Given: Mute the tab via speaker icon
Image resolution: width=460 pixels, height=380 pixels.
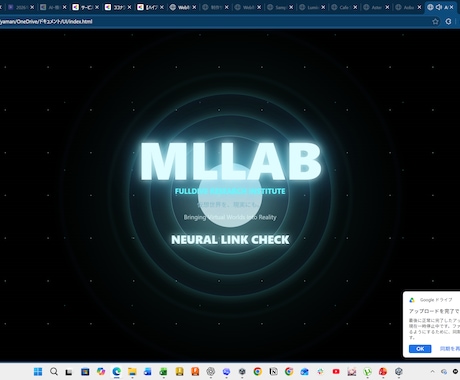Looking at the screenshot, I should point(439,7).
